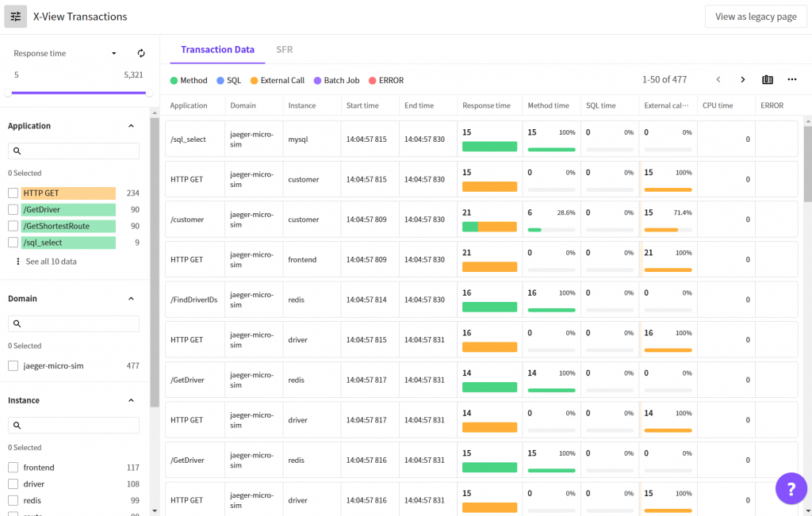812x516 pixels.
Task: Sort by the CPU time column header
Action: (x=718, y=105)
